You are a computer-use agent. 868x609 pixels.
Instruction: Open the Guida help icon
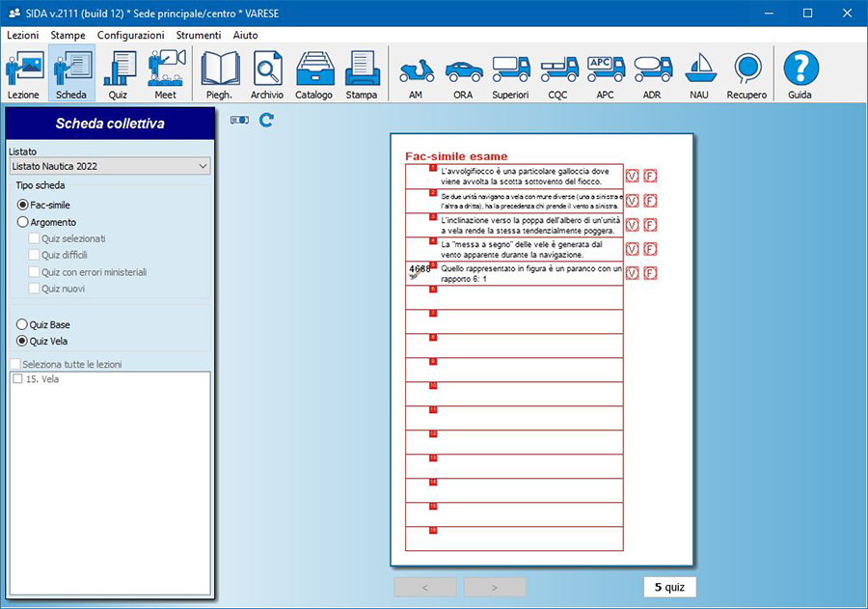800,74
